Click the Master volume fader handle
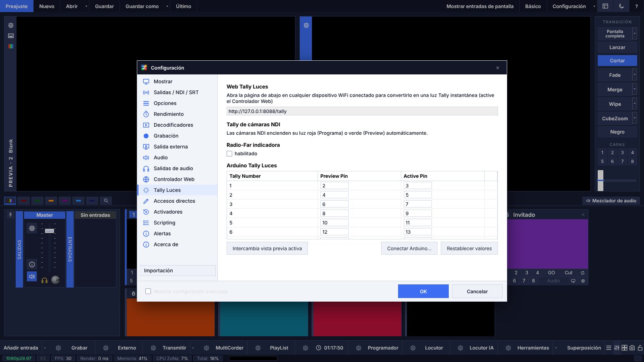The image size is (644, 362). click(50, 231)
